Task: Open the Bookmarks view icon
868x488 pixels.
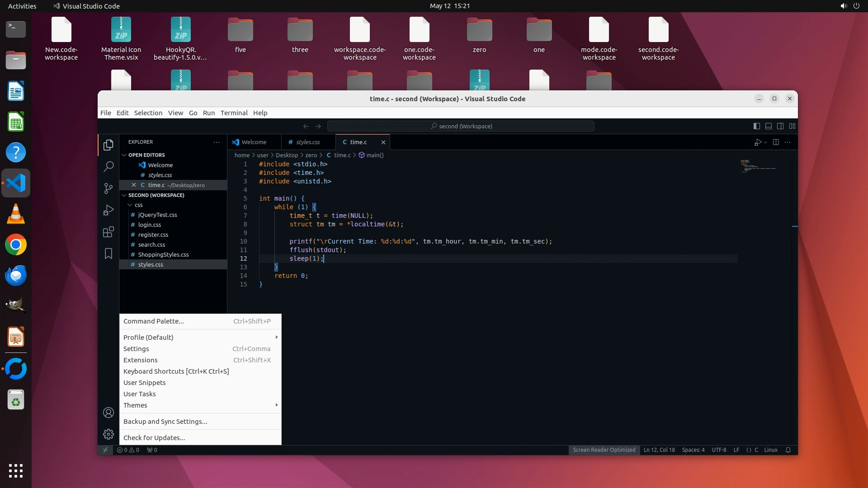Action: pos(108,253)
